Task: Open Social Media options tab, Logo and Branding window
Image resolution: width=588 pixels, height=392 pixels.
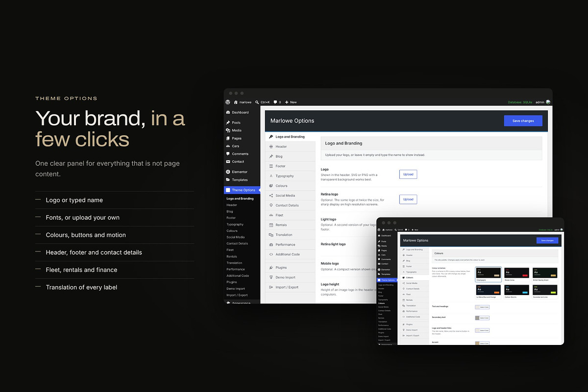Action: pyautogui.click(x=290, y=196)
